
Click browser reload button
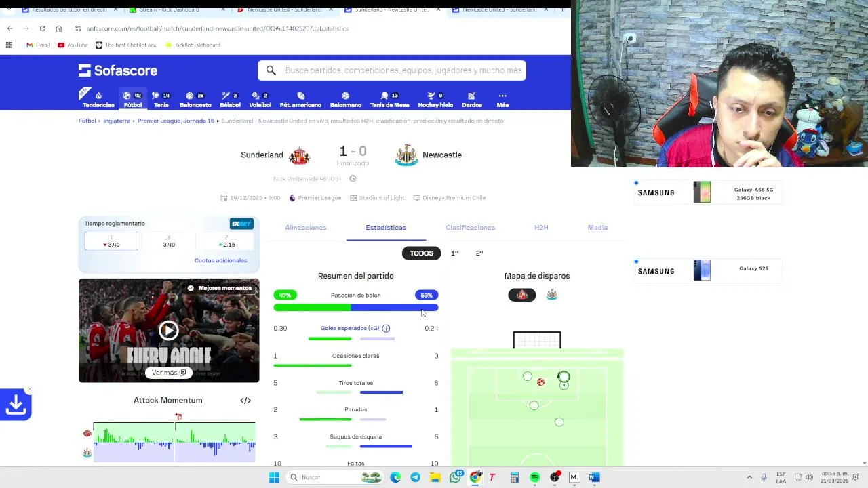pyautogui.click(x=42, y=28)
